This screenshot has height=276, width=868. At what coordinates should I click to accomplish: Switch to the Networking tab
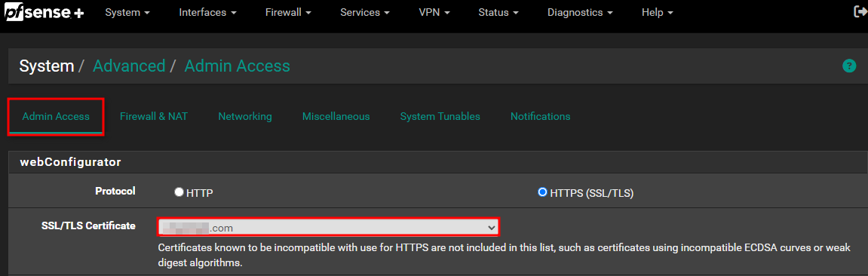click(x=244, y=117)
